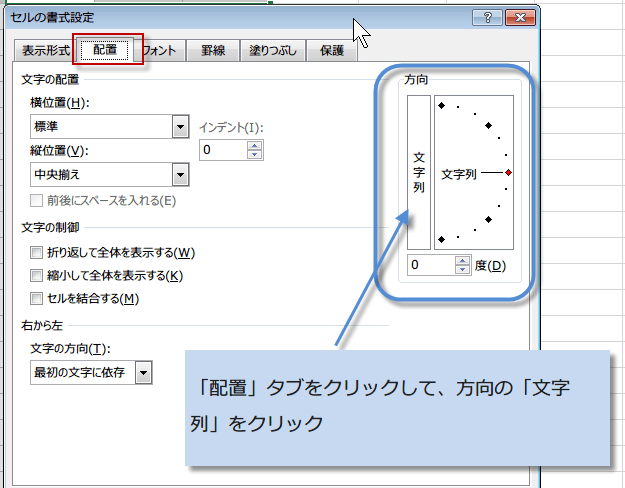Open the 横位置 dropdown arrow
Viewport: 625px width, 488px height.
pos(181,127)
